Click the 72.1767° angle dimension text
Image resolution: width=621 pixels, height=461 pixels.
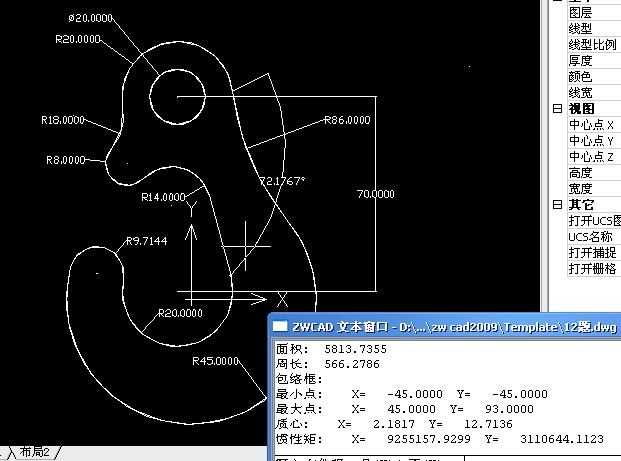(x=282, y=181)
